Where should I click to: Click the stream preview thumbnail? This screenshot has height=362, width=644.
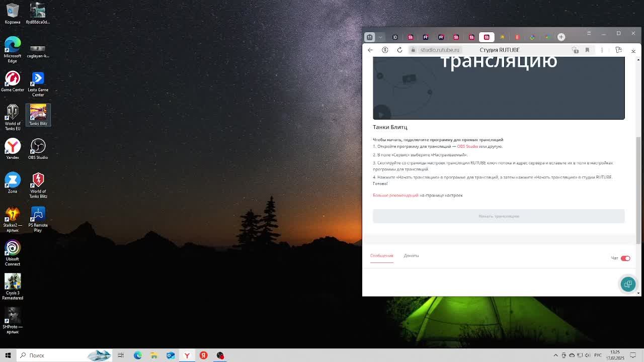click(x=499, y=88)
